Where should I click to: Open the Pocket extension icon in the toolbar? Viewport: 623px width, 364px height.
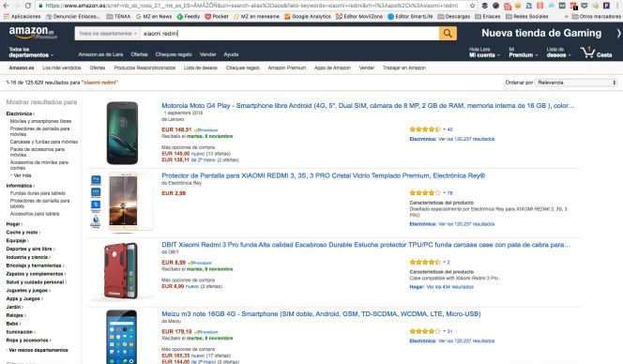click(584, 6)
